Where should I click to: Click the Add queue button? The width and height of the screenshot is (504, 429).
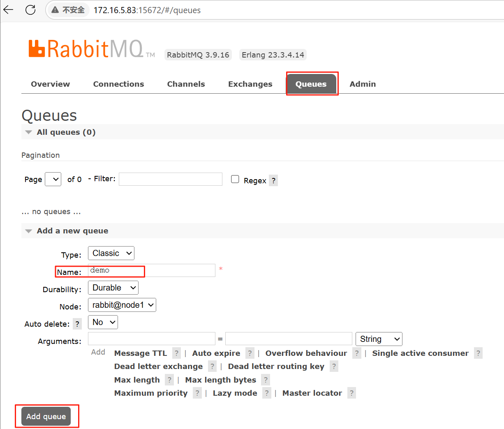[46, 416]
